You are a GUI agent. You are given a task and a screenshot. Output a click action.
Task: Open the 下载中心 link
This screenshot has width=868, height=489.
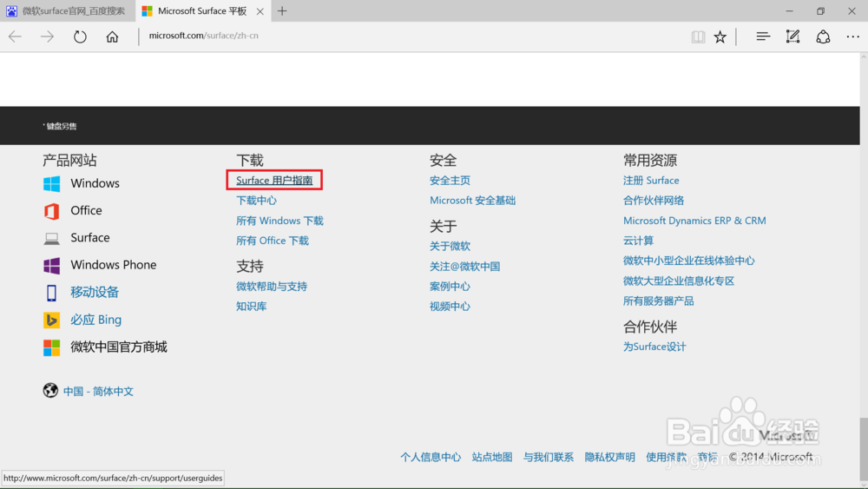pyautogui.click(x=256, y=201)
